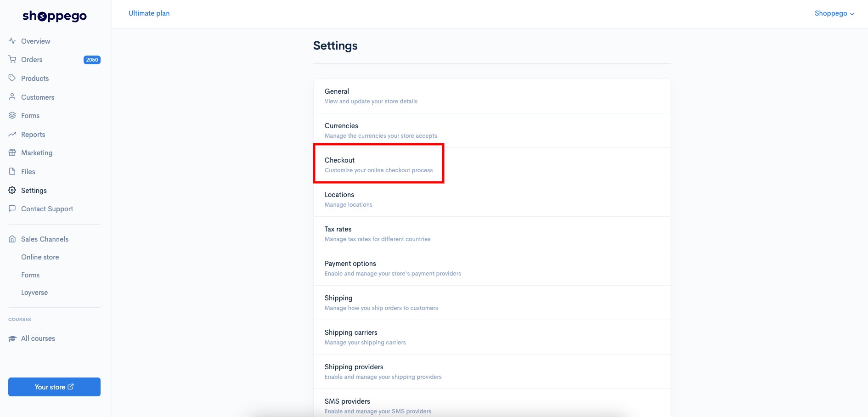Open the Files section in sidebar
Viewport: 868px width, 417px height.
[x=28, y=171]
